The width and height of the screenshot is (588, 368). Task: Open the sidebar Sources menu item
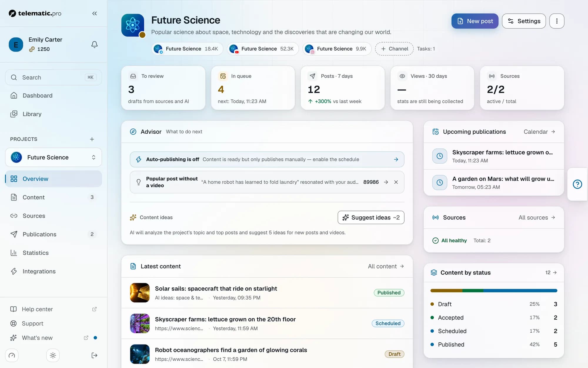(54, 216)
